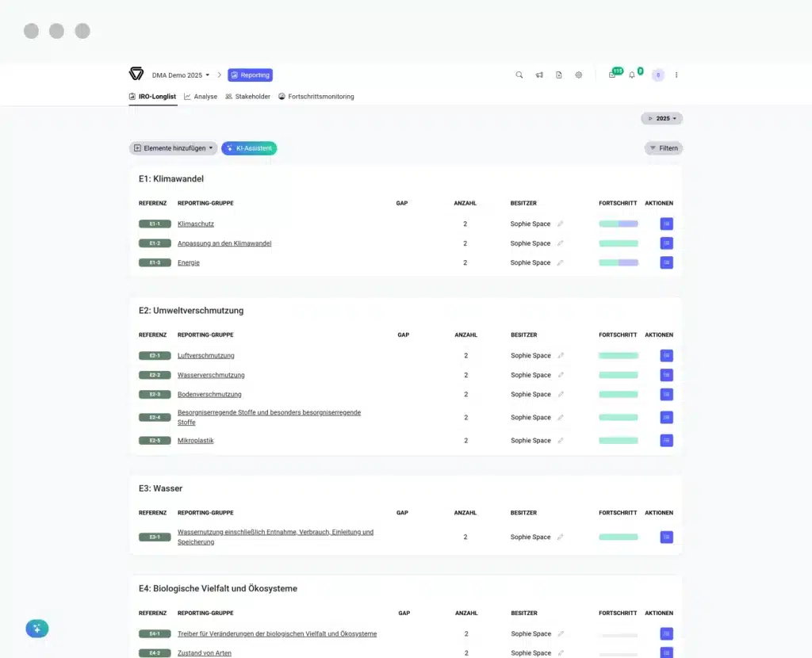Screen dimensions: 812x658
Task: Open the Klimaschutz link
Action: click(x=196, y=224)
